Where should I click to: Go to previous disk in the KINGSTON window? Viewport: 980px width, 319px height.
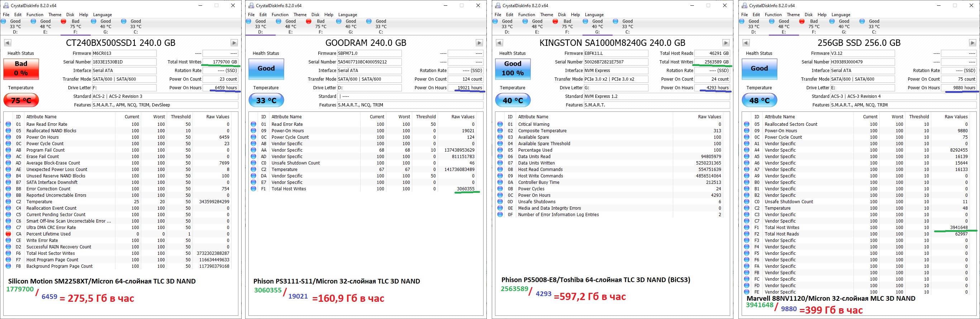pos(499,43)
